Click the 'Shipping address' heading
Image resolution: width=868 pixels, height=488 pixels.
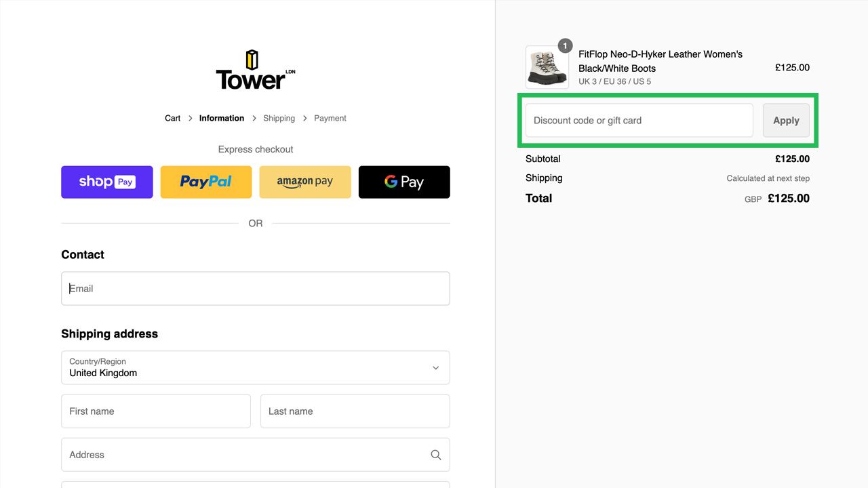(109, 333)
